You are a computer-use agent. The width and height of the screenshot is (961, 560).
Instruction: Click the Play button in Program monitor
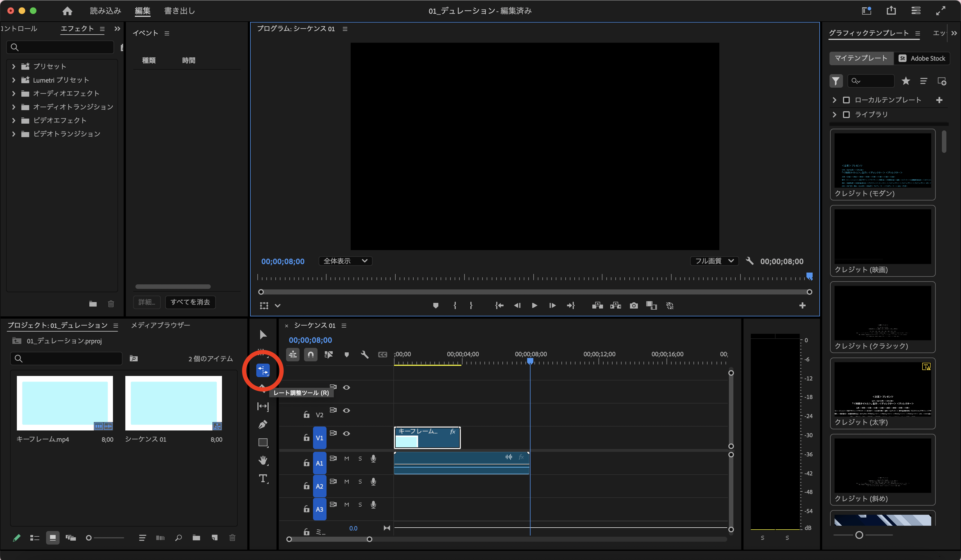(534, 306)
